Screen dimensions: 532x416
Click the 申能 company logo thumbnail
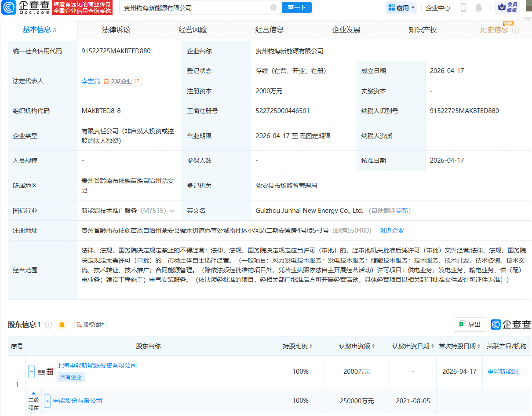coord(46,371)
